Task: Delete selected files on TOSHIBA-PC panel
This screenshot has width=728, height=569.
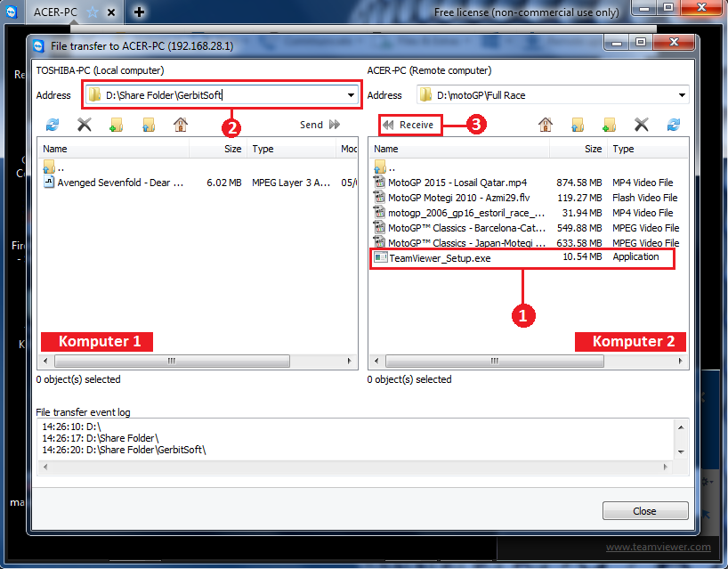Action: [x=85, y=125]
